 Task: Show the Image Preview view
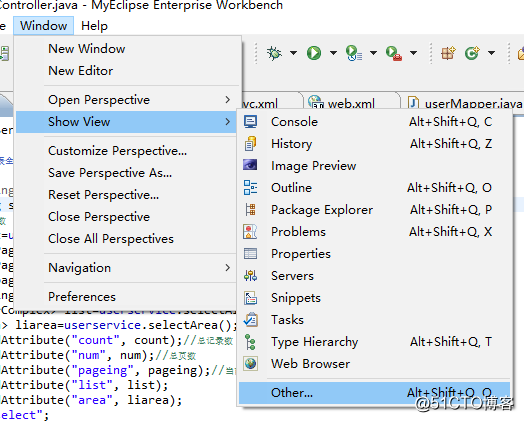(x=374, y=166)
